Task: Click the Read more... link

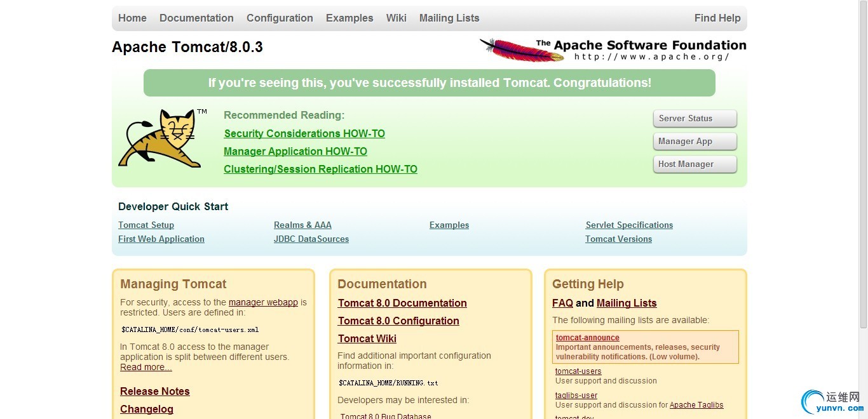Action: [x=146, y=367]
